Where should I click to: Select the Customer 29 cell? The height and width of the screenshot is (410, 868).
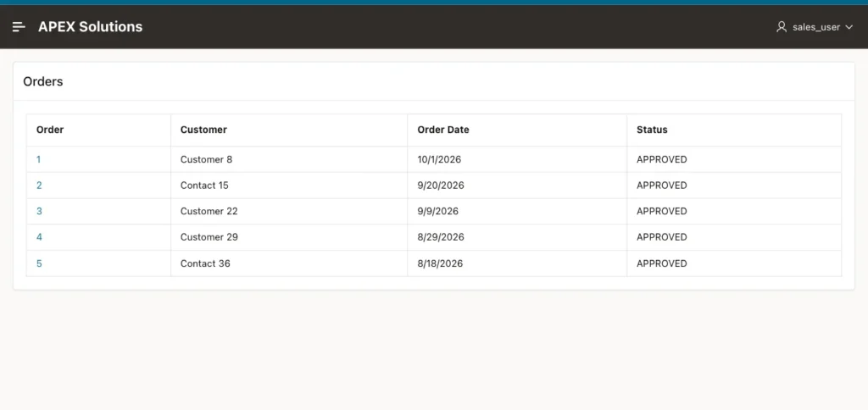[x=209, y=237]
